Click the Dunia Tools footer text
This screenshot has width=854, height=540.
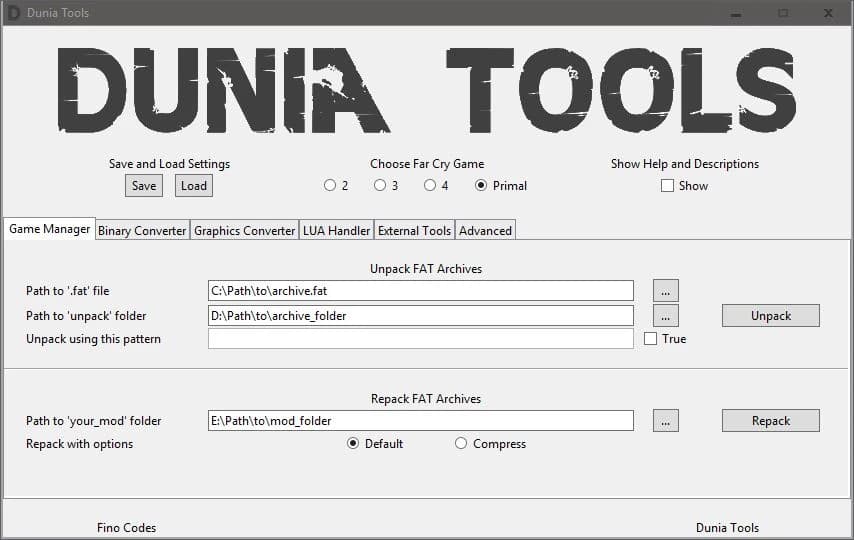point(727,527)
